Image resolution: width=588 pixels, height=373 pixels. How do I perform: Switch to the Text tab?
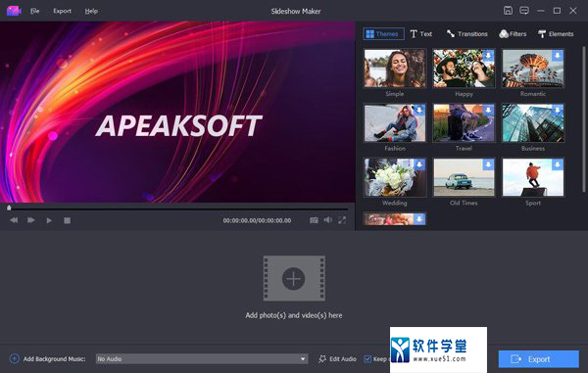(421, 33)
